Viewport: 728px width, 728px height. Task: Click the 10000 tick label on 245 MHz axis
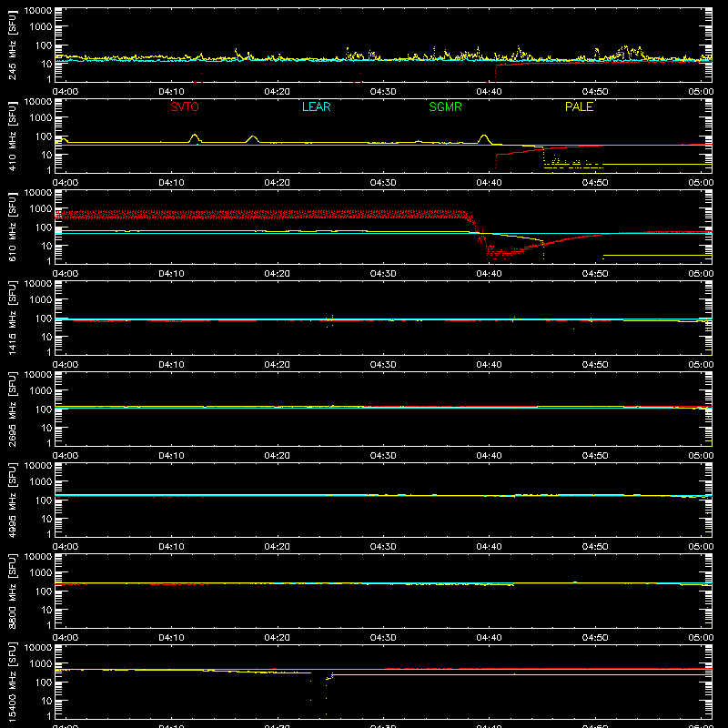tap(38, 11)
